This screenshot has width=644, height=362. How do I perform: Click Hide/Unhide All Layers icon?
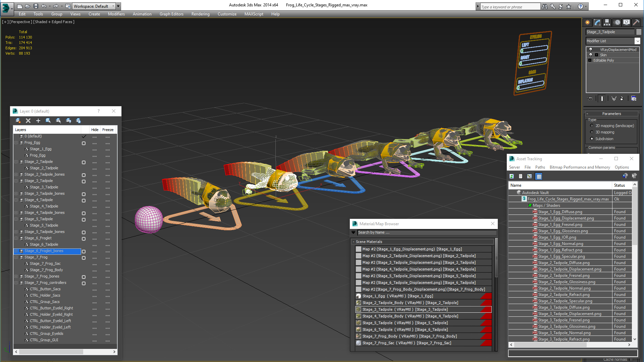coord(68,121)
